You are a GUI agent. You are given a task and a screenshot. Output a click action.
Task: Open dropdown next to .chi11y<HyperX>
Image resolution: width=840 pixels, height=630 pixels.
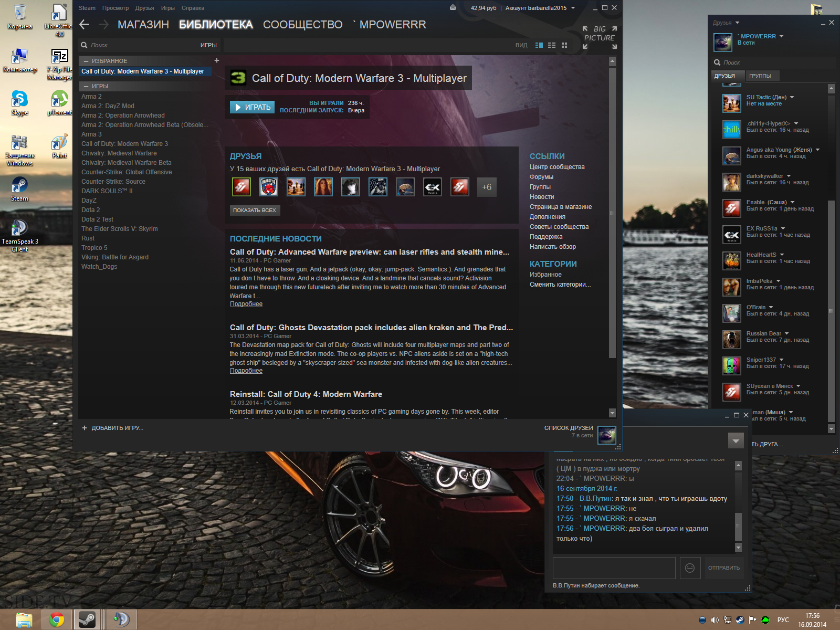(x=796, y=123)
